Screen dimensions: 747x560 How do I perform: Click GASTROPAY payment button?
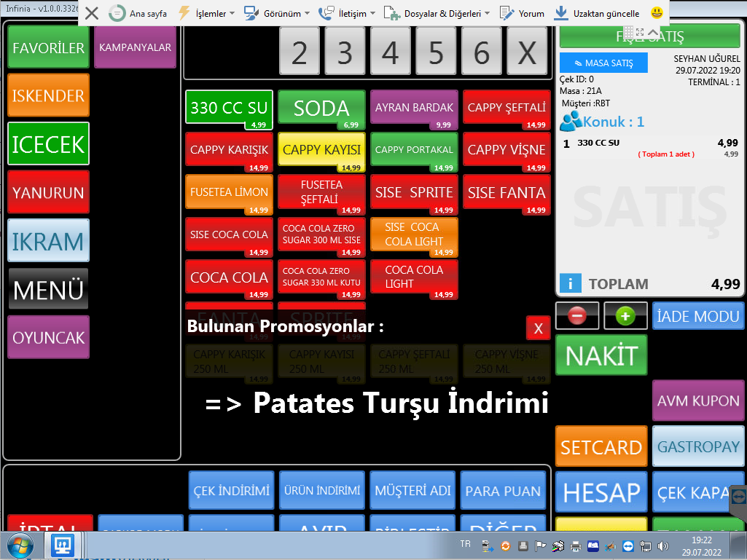698,446
